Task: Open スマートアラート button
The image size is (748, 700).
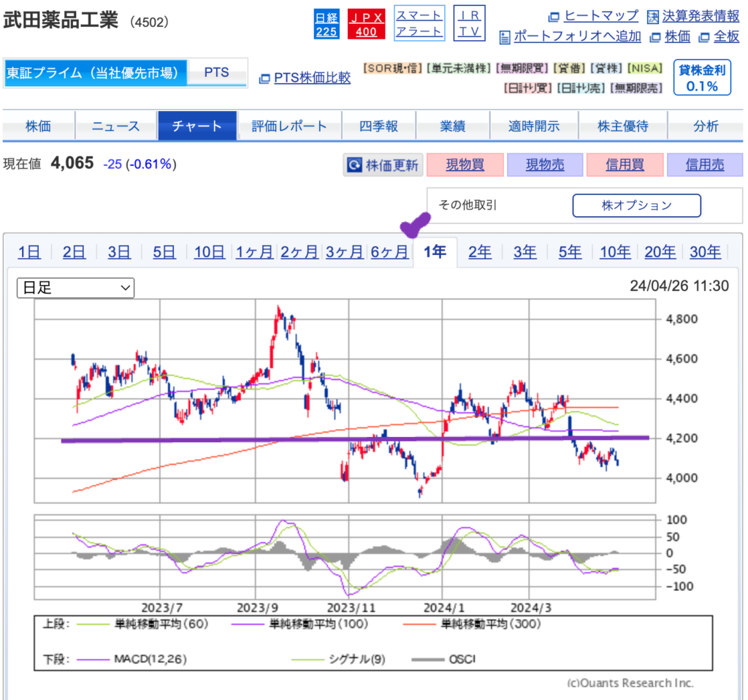Action: pyautogui.click(x=419, y=23)
